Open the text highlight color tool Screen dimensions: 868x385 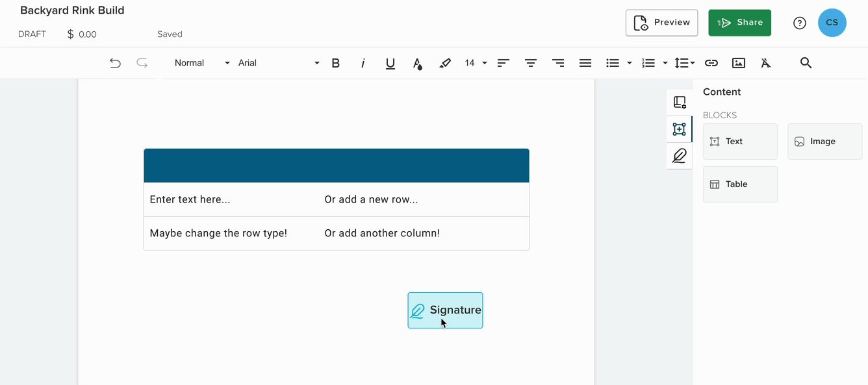click(x=445, y=63)
